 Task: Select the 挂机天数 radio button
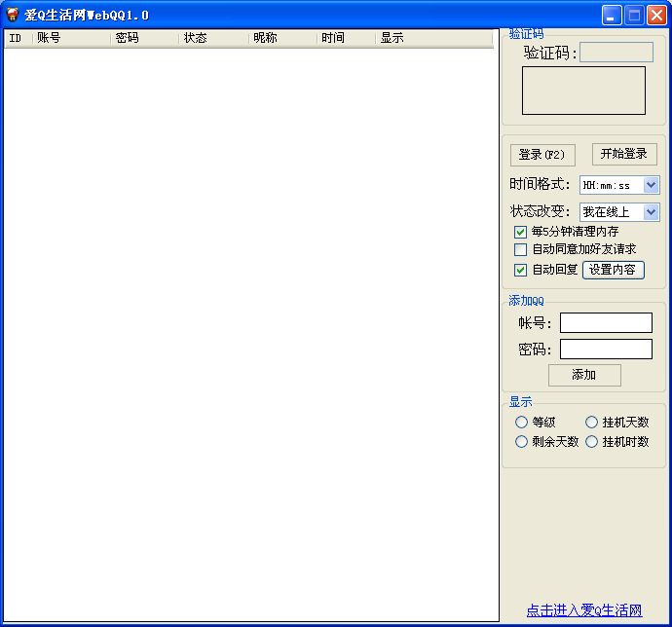coord(592,423)
